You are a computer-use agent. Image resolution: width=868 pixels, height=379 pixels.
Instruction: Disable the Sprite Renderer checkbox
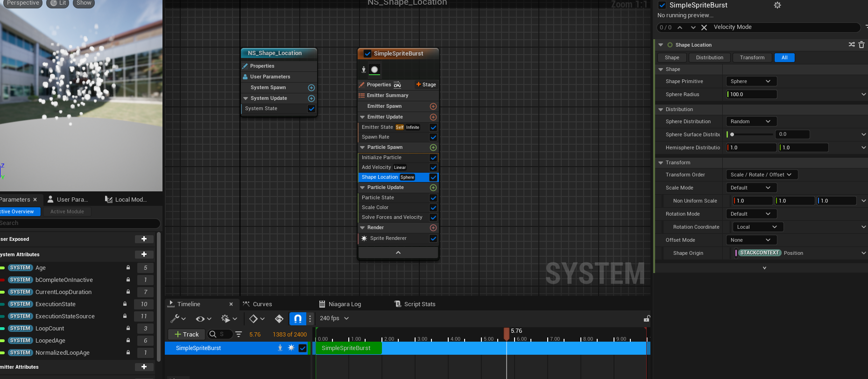tap(433, 239)
